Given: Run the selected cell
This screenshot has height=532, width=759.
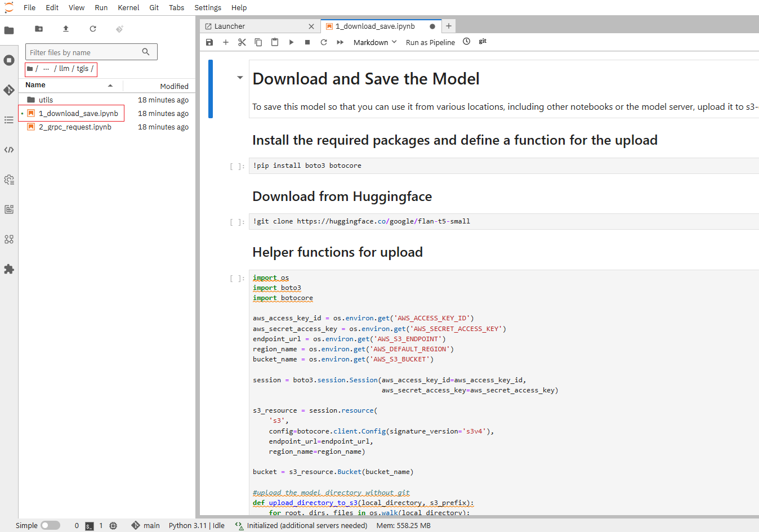Looking at the screenshot, I should 291,42.
